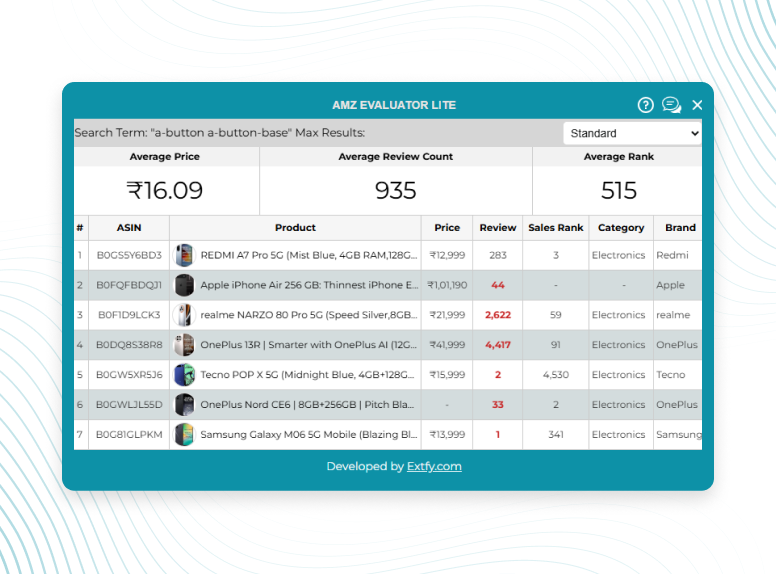
Task: Click red review count 44
Action: 498,285
